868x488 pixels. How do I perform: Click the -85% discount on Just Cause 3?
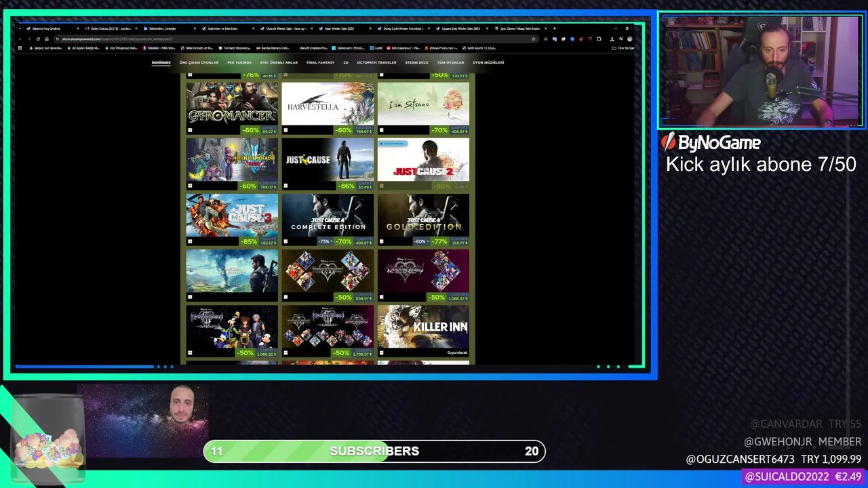click(250, 241)
